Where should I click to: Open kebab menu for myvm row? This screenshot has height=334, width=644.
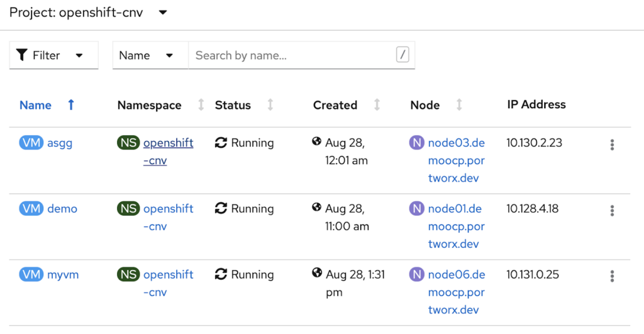(x=611, y=276)
